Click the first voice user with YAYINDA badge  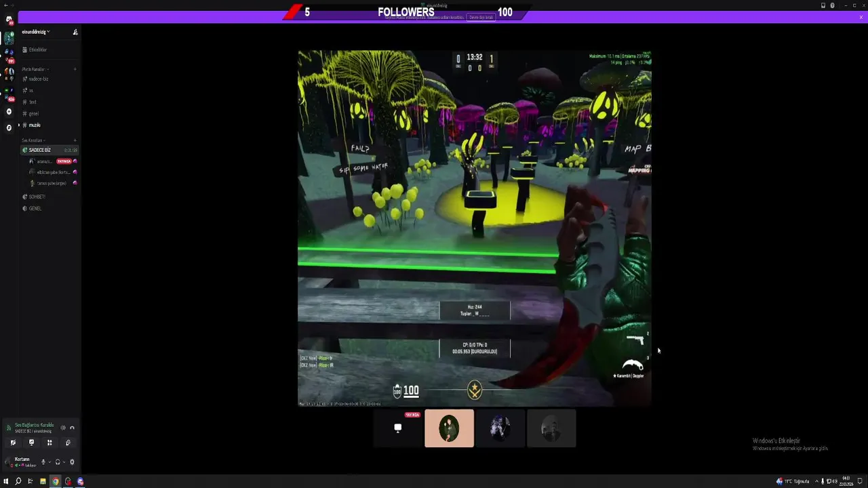[x=53, y=161]
